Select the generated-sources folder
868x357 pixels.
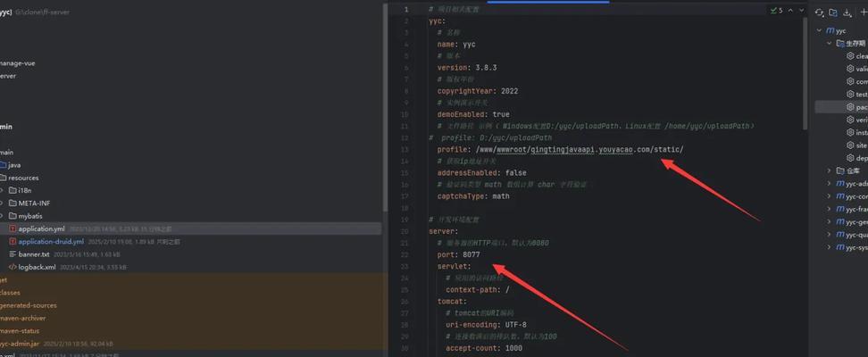coord(22,305)
